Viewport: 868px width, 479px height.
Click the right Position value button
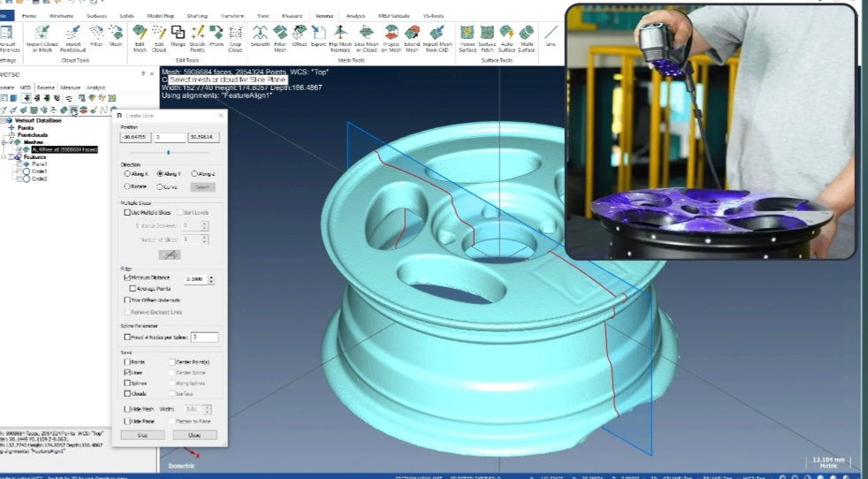pyautogui.click(x=203, y=137)
